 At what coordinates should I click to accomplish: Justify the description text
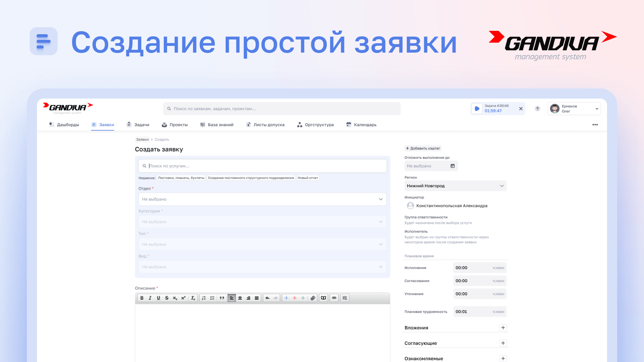pos(257,298)
